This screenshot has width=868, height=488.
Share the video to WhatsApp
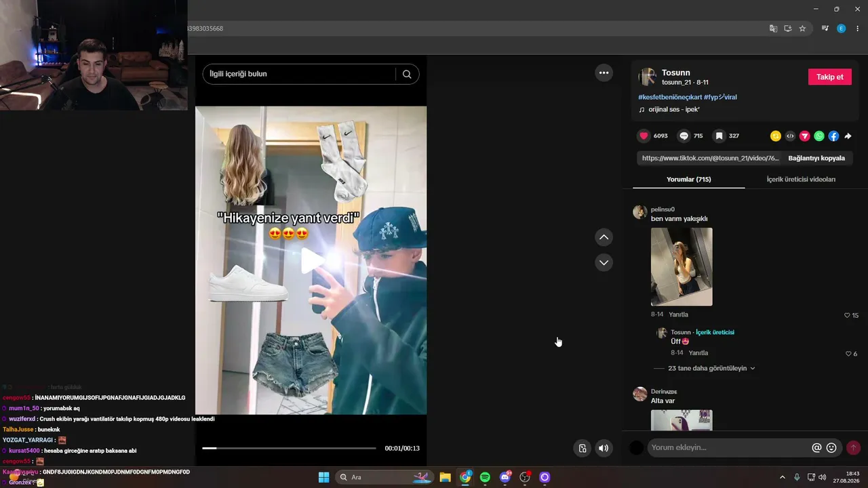point(819,136)
